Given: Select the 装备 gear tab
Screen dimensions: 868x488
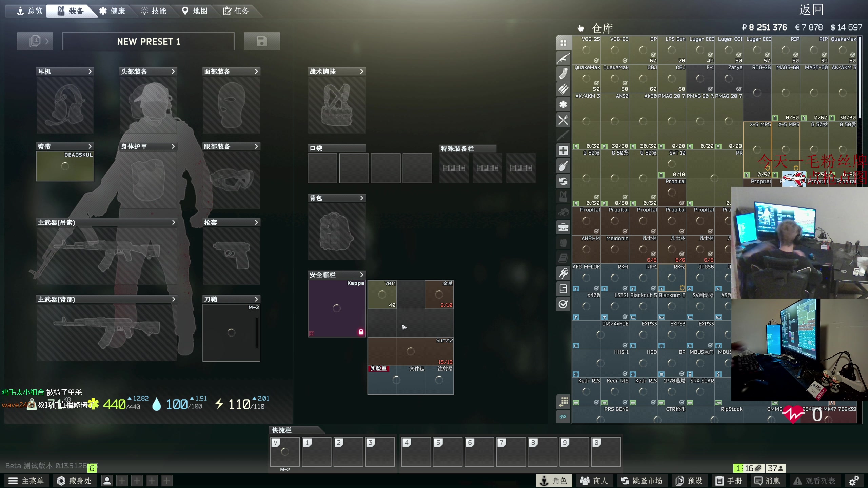Looking at the screenshot, I should 71,11.
